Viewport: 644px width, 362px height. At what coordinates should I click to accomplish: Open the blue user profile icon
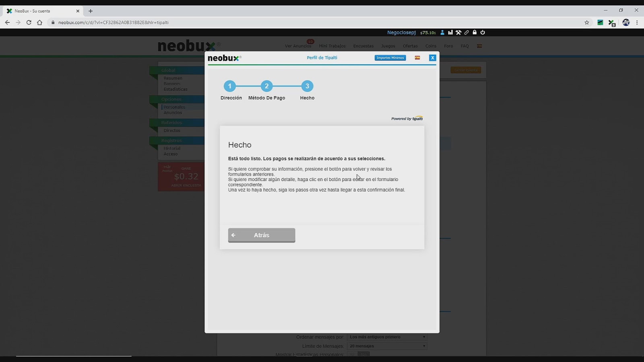tap(442, 33)
